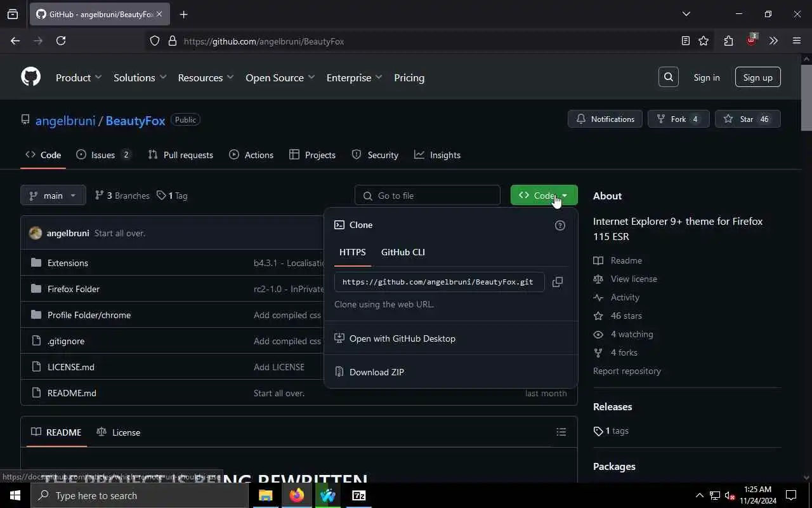Open a new browser tab
Screen dimensions: 812x508
pyautogui.click(x=183, y=14)
